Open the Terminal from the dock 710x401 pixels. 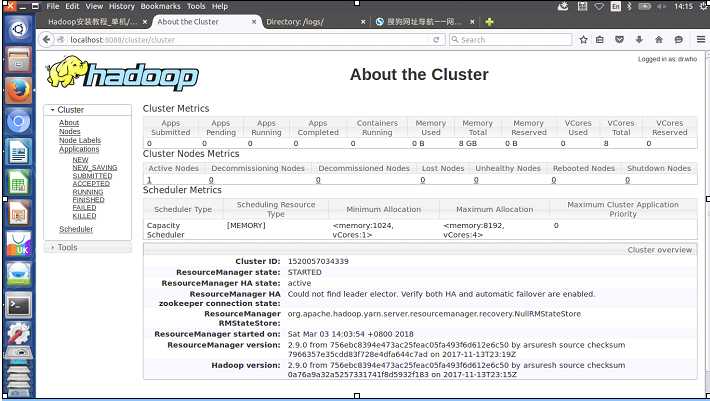(19, 305)
